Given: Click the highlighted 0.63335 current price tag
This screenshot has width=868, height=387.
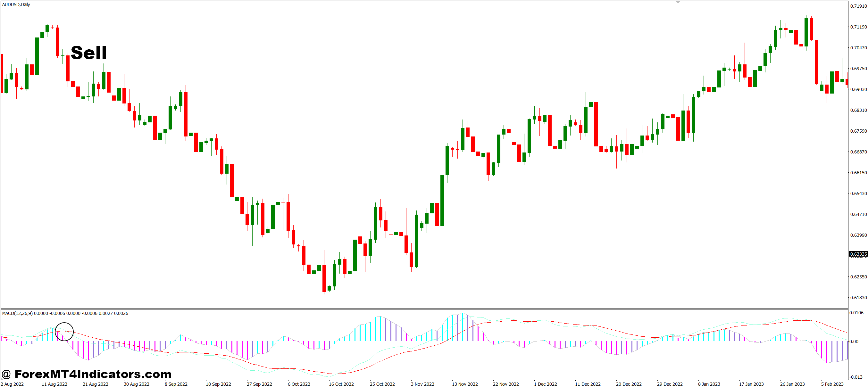Looking at the screenshot, I should (x=857, y=254).
